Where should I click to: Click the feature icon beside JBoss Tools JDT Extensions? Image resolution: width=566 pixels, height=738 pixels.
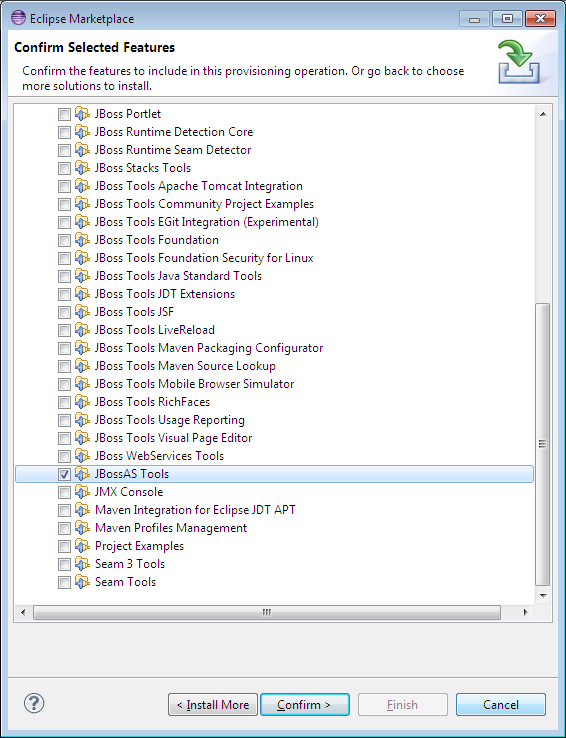tap(82, 294)
